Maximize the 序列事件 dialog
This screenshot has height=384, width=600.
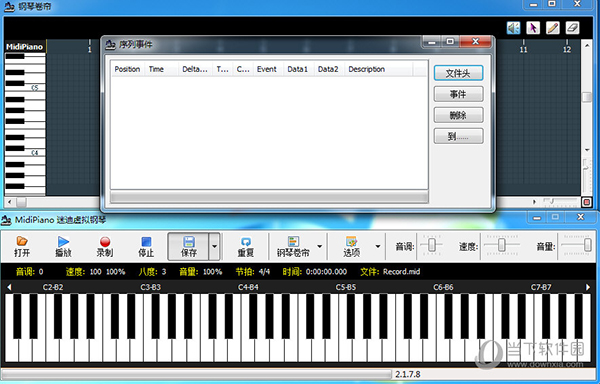(450, 41)
